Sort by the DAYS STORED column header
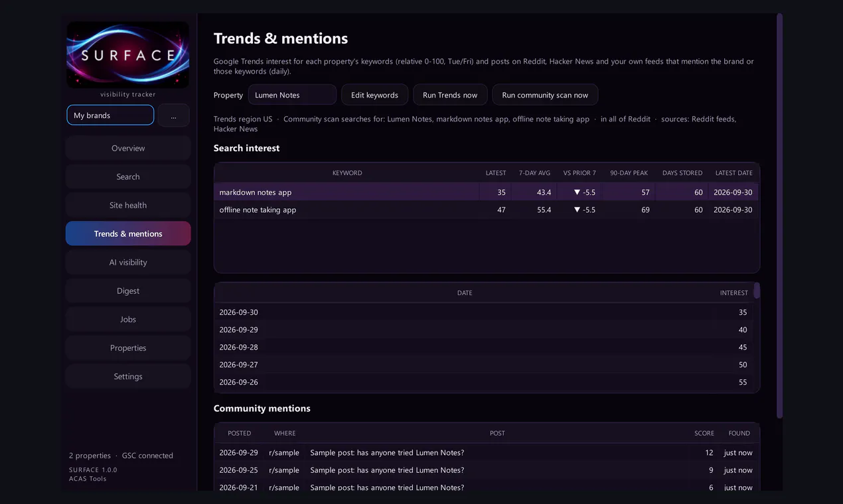 point(682,173)
